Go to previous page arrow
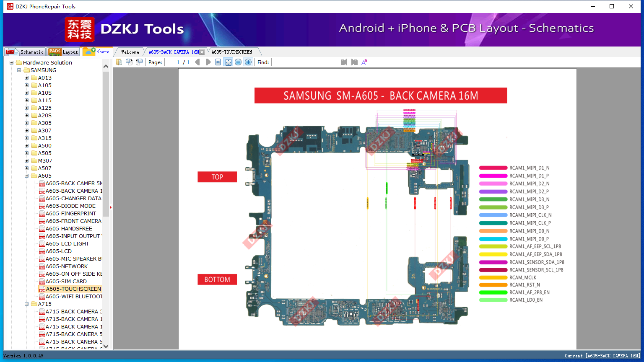644x362 pixels. (x=197, y=62)
